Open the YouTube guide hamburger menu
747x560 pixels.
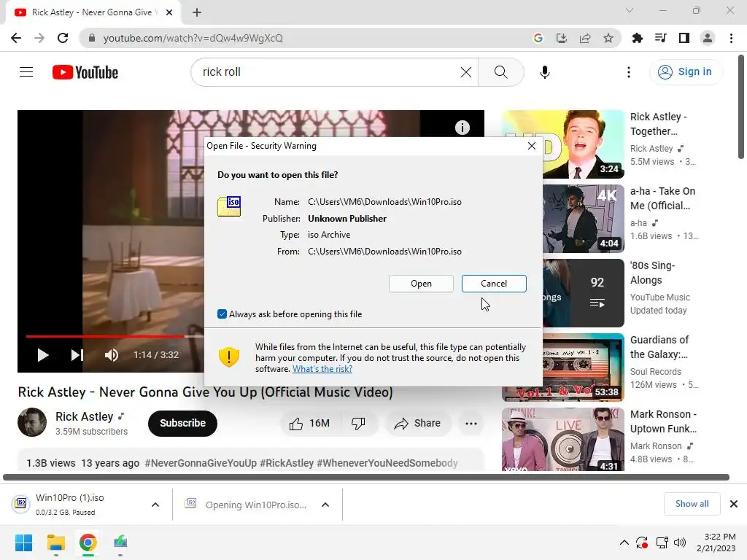(x=26, y=72)
